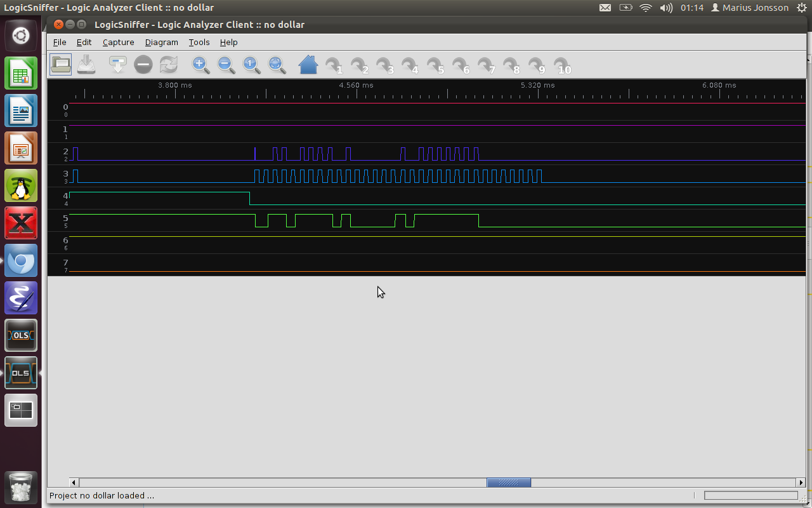
Task: Click the Open project folder icon
Action: pos(61,64)
